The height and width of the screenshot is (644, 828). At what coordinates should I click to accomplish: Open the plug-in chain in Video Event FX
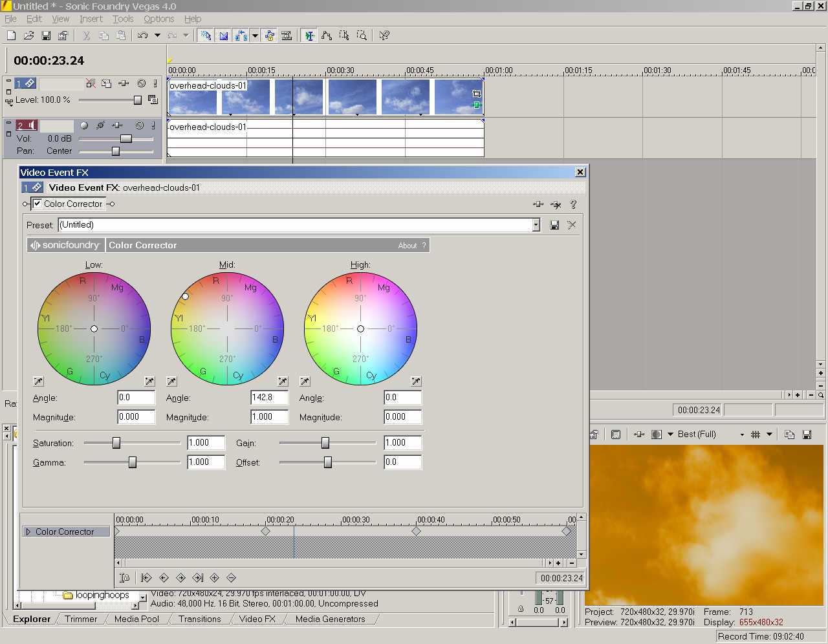[x=538, y=204]
